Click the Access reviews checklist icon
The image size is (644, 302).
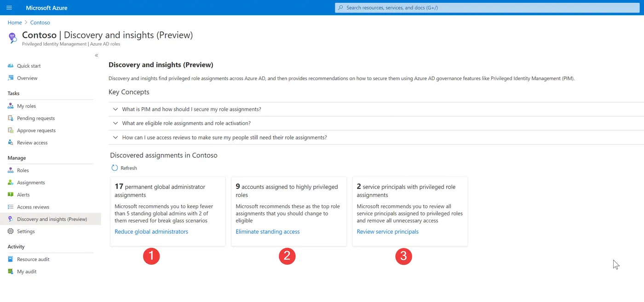(11, 207)
